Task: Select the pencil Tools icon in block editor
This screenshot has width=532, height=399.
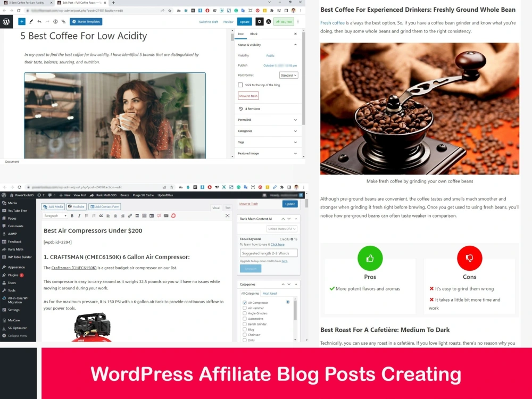Action: (31, 21)
